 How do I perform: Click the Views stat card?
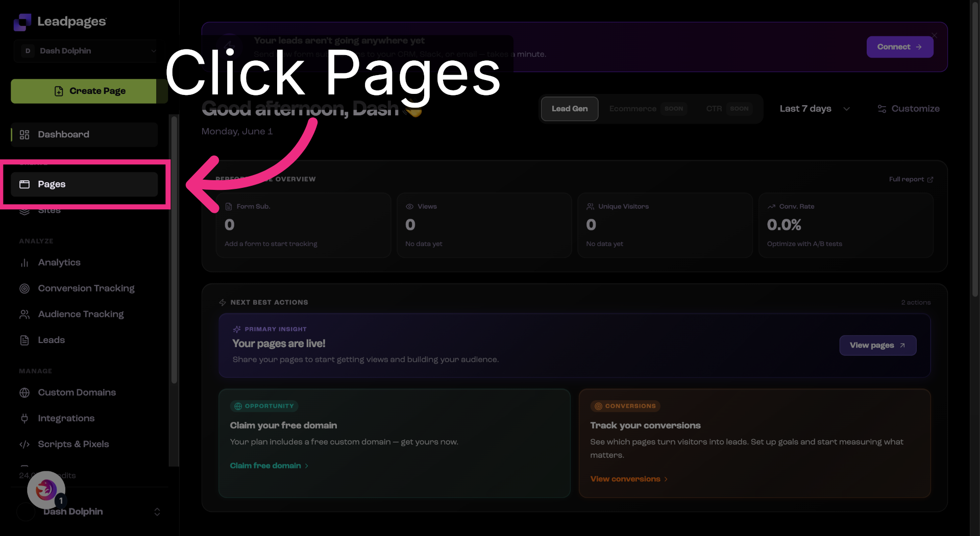[484, 225]
